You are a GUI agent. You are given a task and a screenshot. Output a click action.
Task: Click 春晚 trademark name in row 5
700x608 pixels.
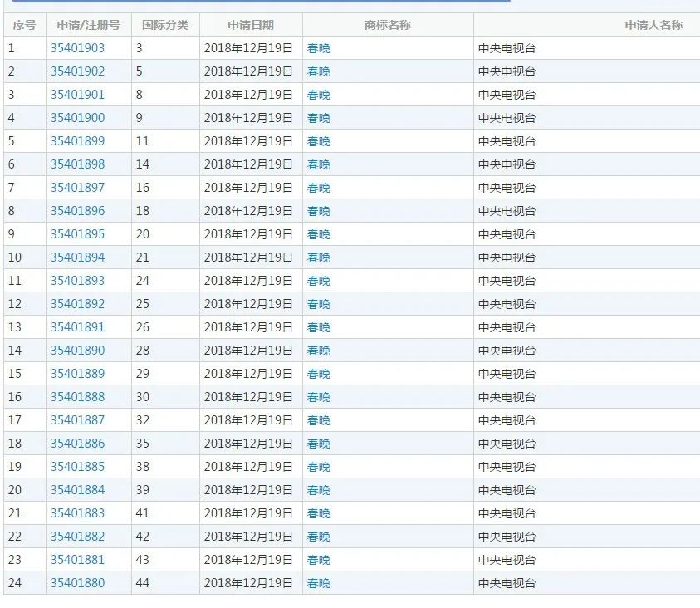[x=319, y=140]
